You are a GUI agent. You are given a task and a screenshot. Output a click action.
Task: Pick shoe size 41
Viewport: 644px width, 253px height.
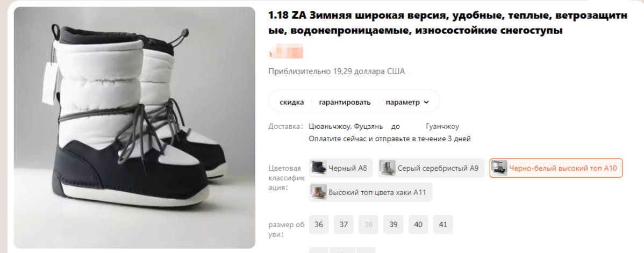pos(443,225)
